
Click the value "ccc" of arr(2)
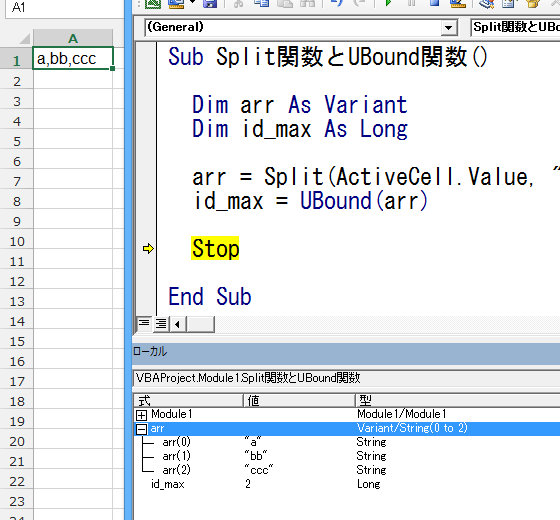[259, 470]
